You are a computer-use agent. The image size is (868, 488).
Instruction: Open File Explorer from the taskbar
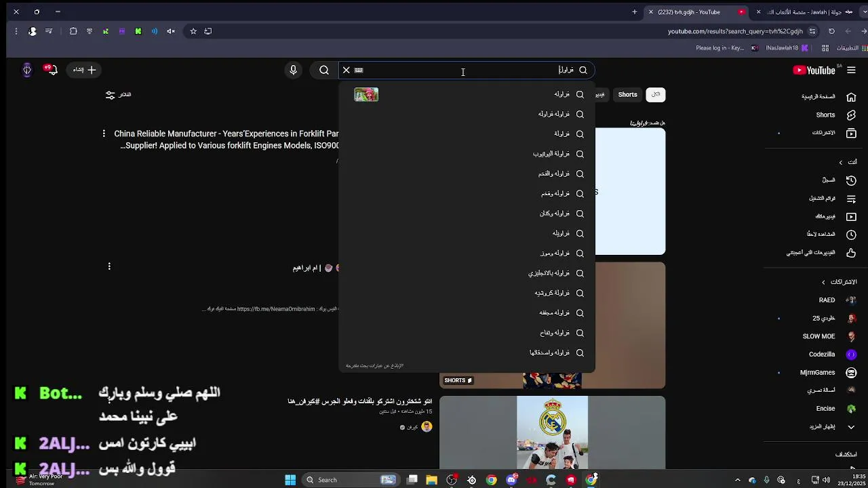coord(431,480)
